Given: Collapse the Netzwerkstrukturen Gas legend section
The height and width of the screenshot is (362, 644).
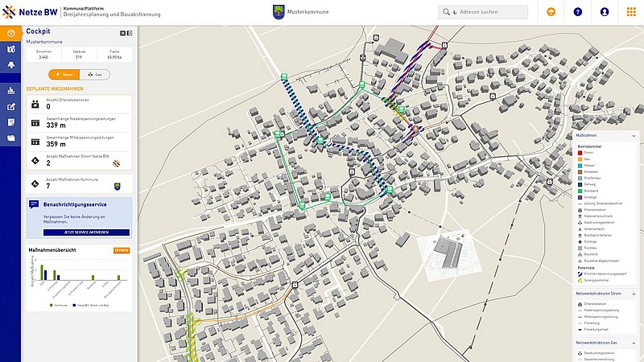Looking at the screenshot, I should tap(633, 343).
